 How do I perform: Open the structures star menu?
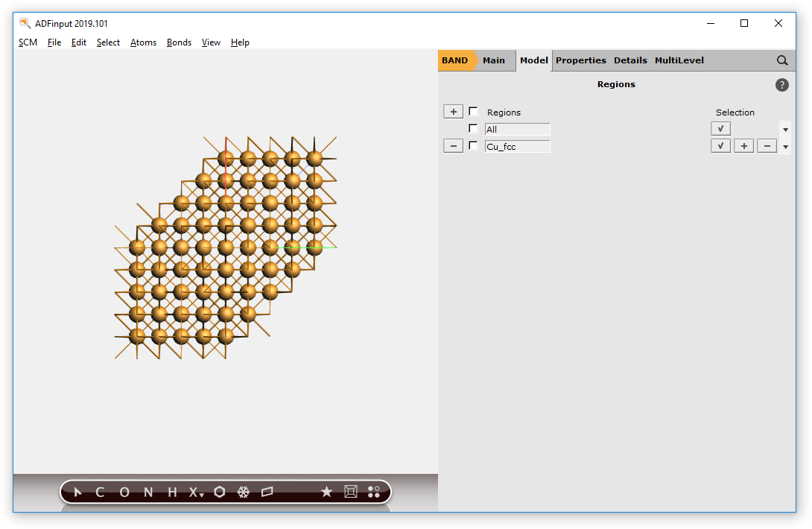[x=326, y=492]
